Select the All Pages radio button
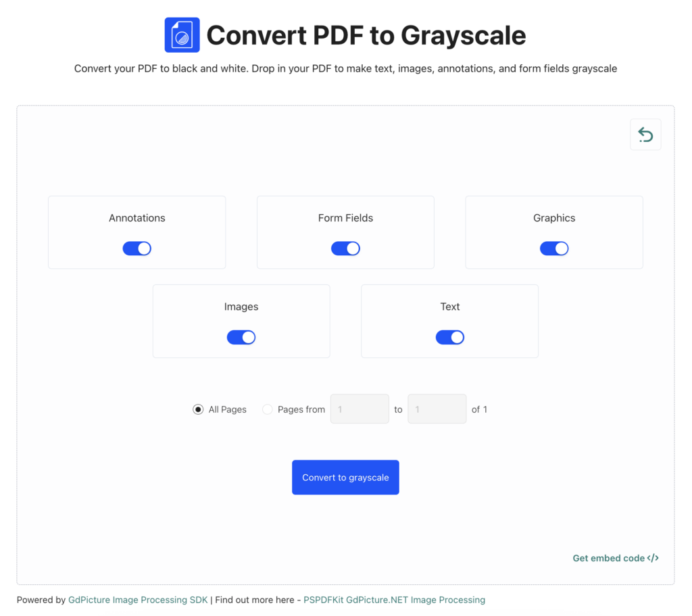This screenshot has height=616, width=692. tap(198, 409)
